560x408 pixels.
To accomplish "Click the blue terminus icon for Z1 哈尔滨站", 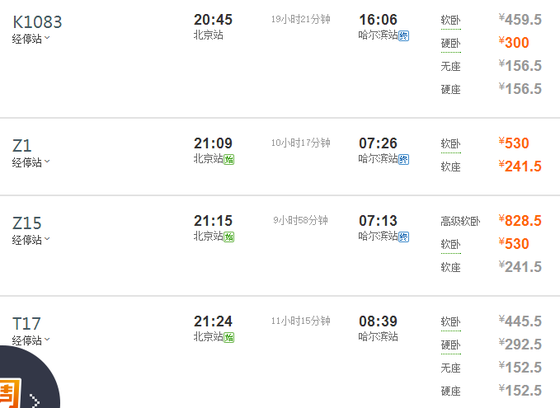I will pos(404,159).
